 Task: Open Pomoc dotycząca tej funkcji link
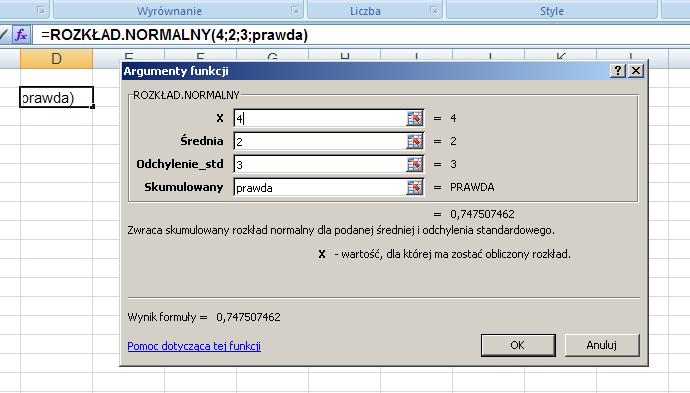point(194,346)
